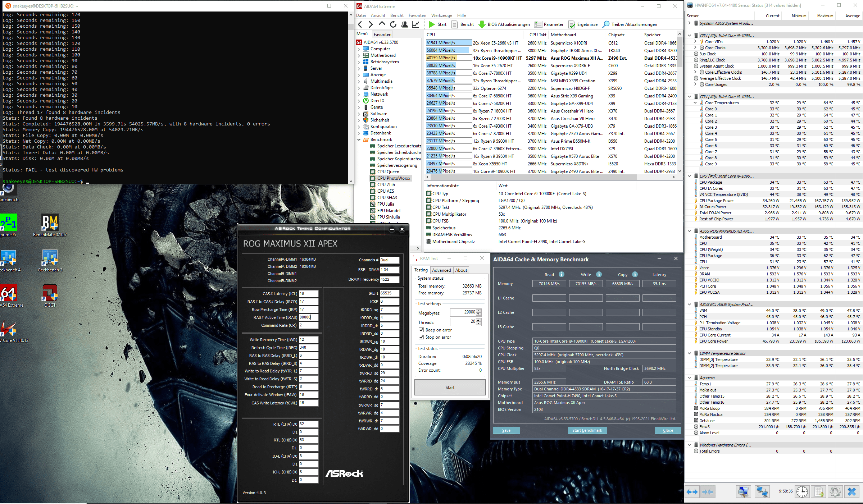The height and width of the screenshot is (504, 863).
Task: Collapse DIMM Temperature Sensor section
Action: click(689, 353)
